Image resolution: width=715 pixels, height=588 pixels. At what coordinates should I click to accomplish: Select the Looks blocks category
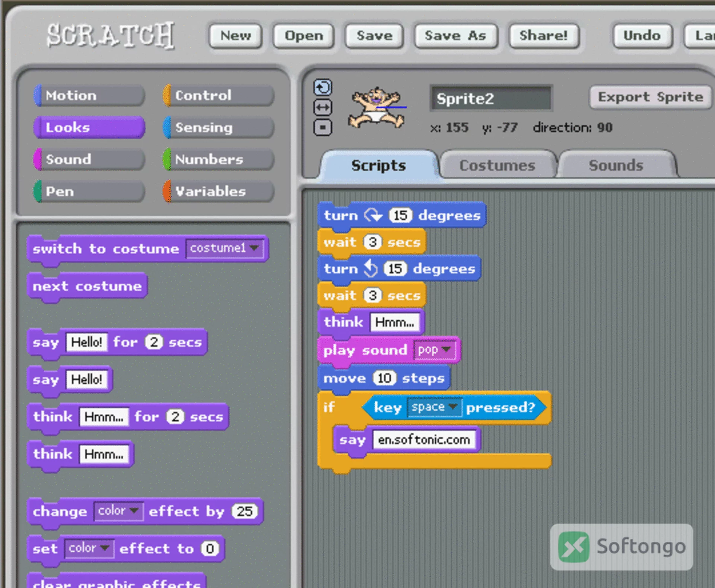pos(89,127)
